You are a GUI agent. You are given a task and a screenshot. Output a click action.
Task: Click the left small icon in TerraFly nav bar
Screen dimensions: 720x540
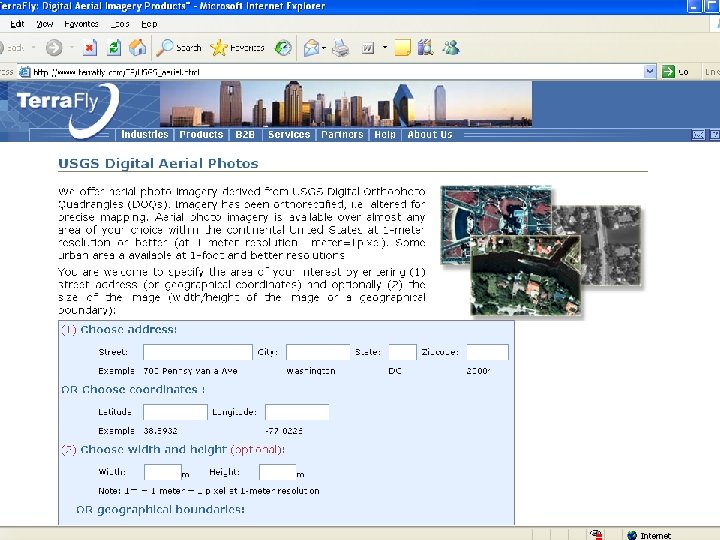[698, 135]
